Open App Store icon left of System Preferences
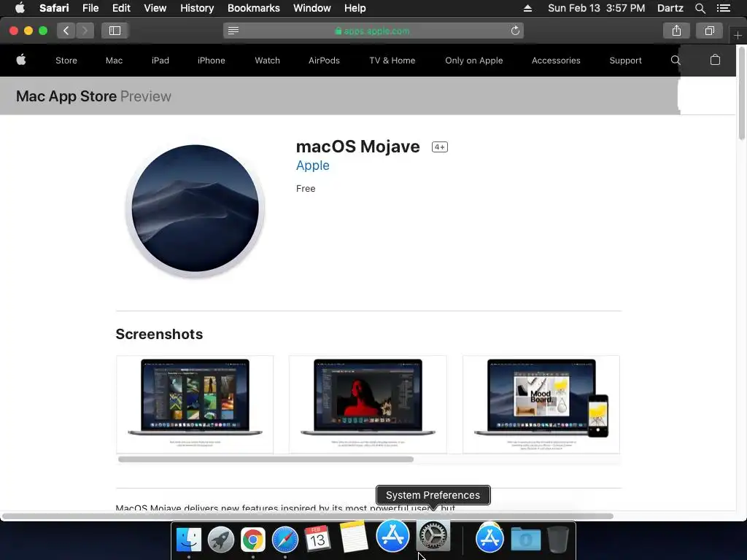 392,536
